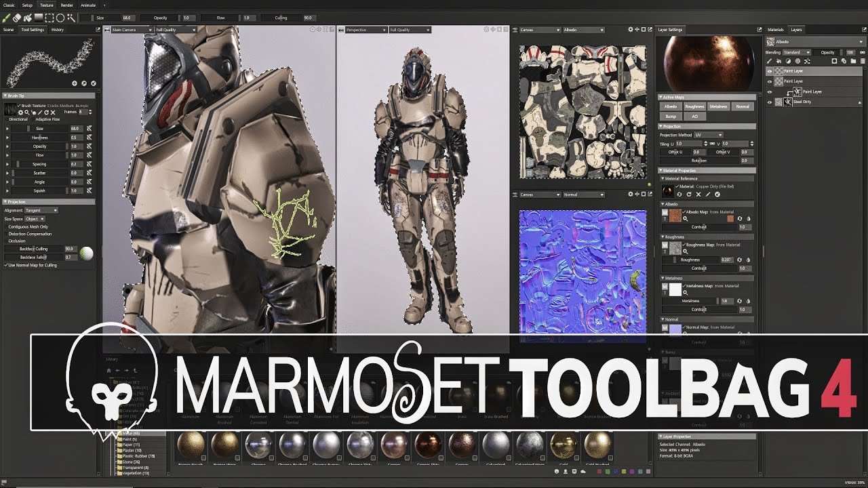Select the eraser tool in top toolbar

pos(18,18)
